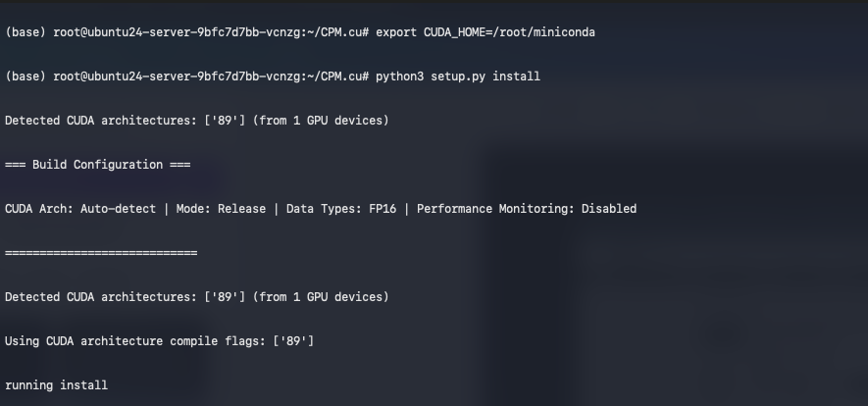Screen dimensions: 868x406
Task: Click the first Detected CUDA architectures line
Action: [x=196, y=121]
